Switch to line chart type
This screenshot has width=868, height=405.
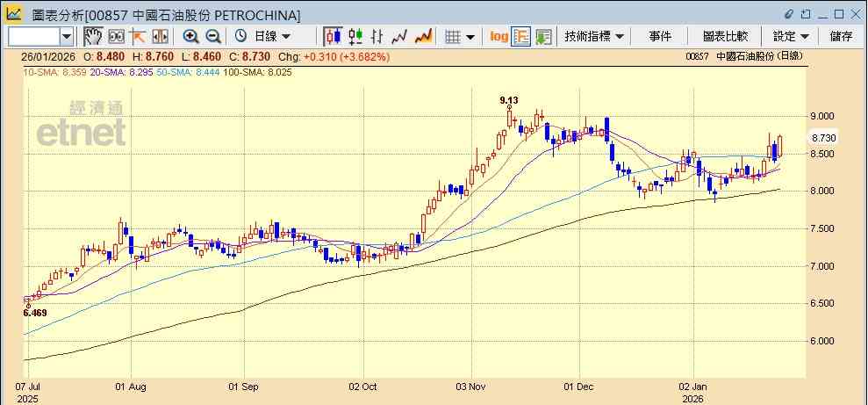pyautogui.click(x=399, y=37)
